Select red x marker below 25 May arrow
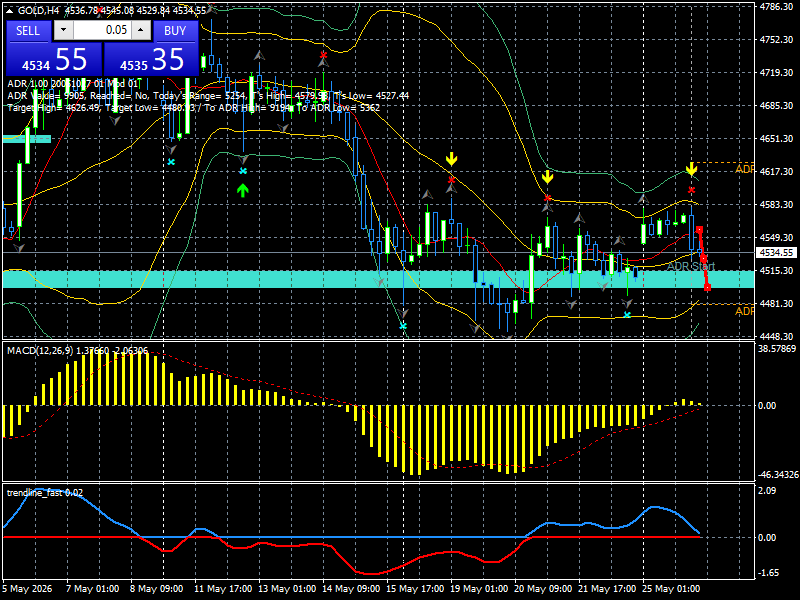Image resolution: width=800 pixels, height=600 pixels. pos(691,190)
